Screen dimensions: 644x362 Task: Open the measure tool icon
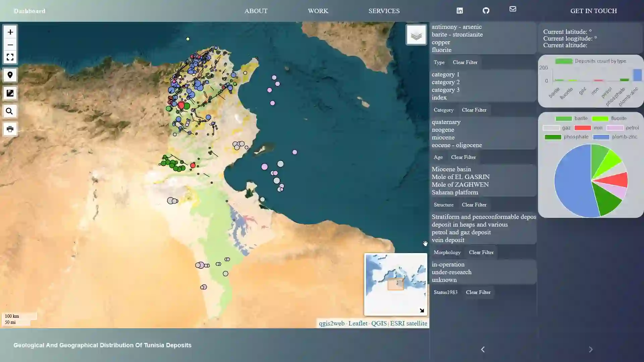[x=10, y=93]
